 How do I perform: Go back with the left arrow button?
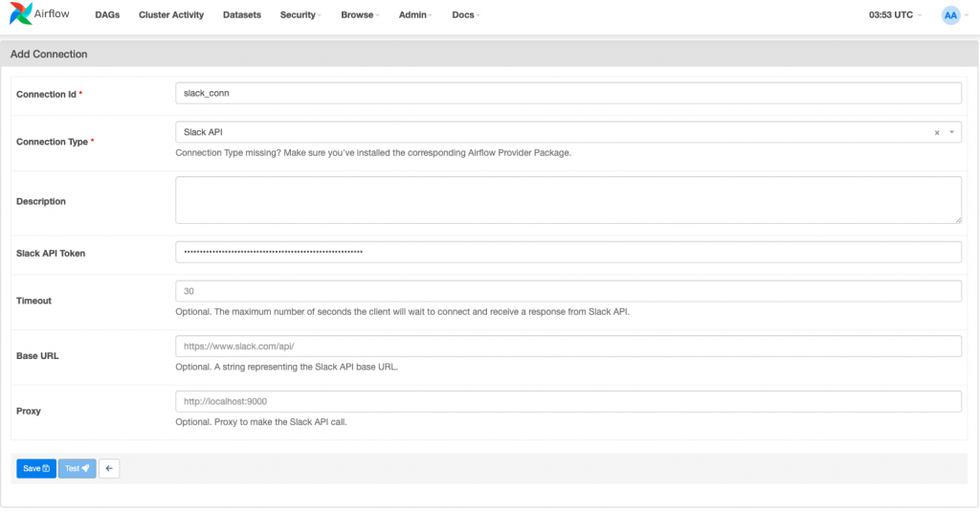pos(109,468)
